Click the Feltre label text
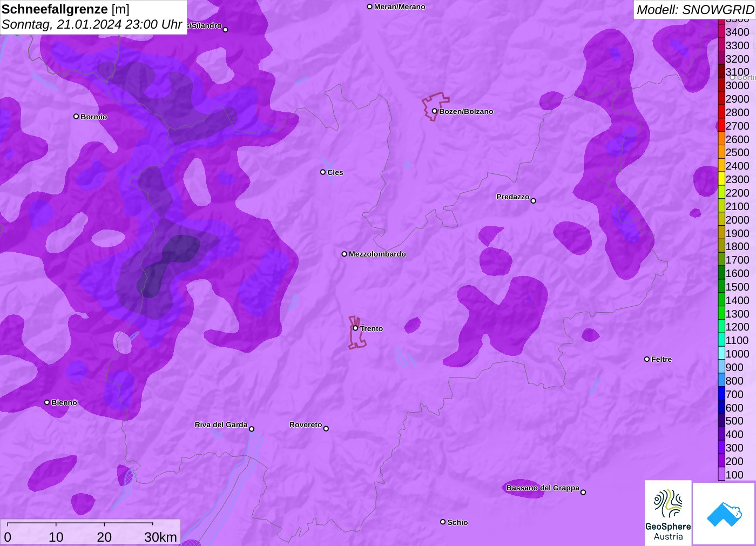 (661, 359)
